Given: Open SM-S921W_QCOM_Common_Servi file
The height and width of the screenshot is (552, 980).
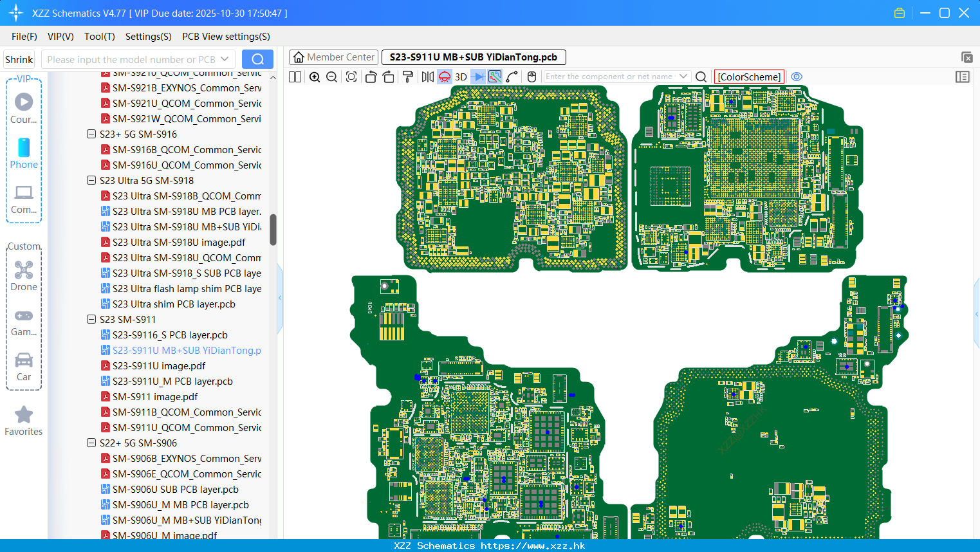Looking at the screenshot, I should tap(187, 119).
